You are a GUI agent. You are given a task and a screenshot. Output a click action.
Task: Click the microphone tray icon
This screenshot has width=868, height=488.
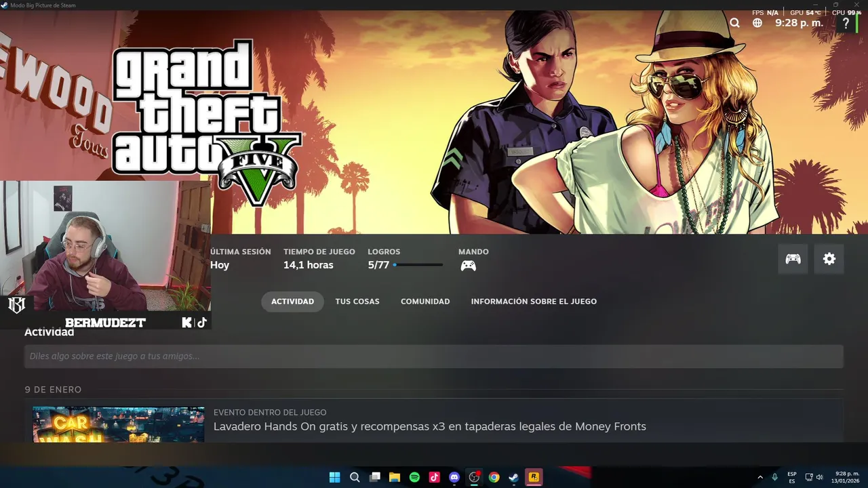774,477
